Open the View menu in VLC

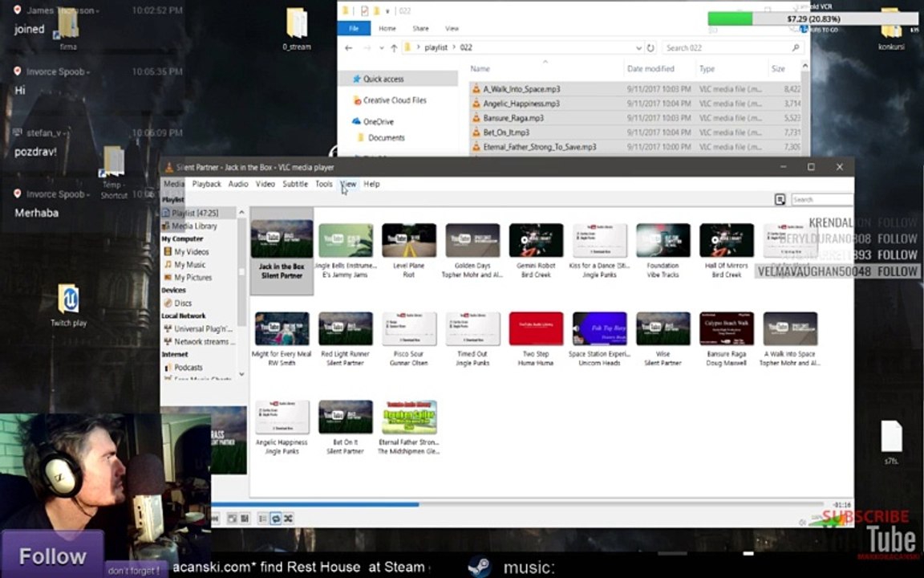coord(348,184)
